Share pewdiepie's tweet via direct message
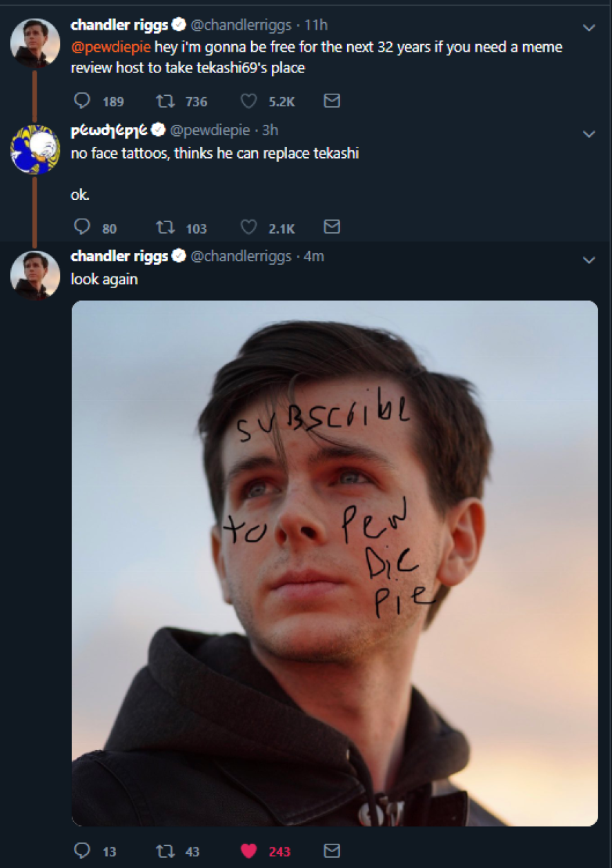612x868 pixels. [332, 228]
